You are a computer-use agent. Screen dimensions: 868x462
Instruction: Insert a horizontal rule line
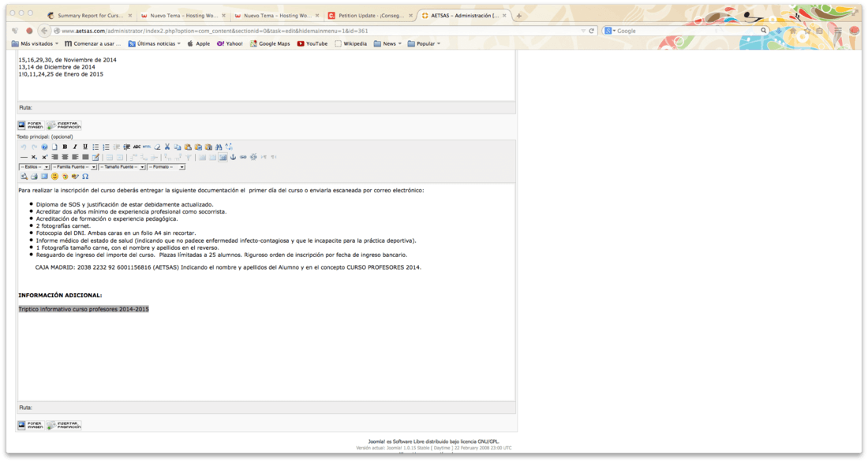click(x=24, y=157)
